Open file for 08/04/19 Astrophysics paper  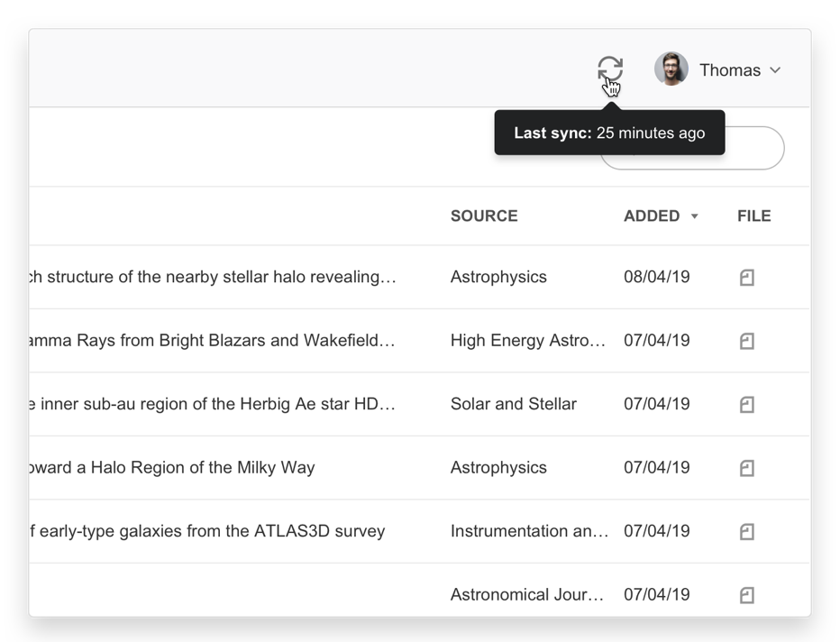point(746,278)
